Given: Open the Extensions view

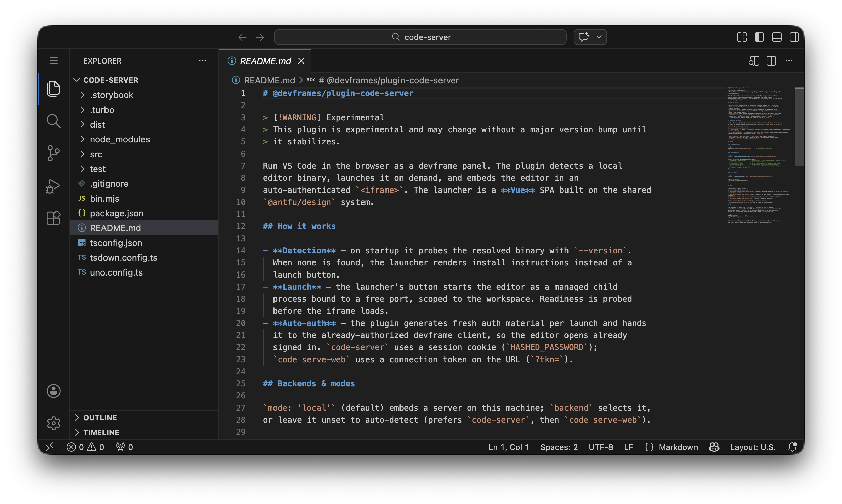Looking at the screenshot, I should [54, 218].
